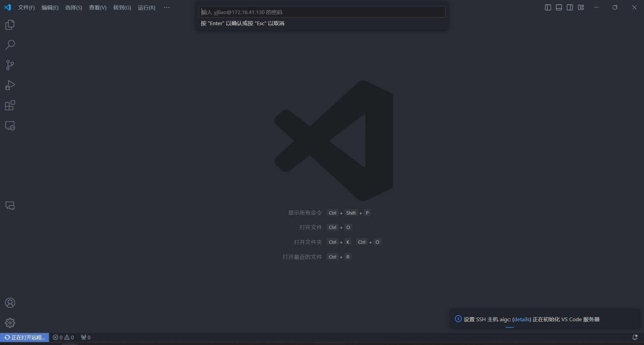Open the Customize Layout icon
This screenshot has width=644, height=345.
pos(581,7)
